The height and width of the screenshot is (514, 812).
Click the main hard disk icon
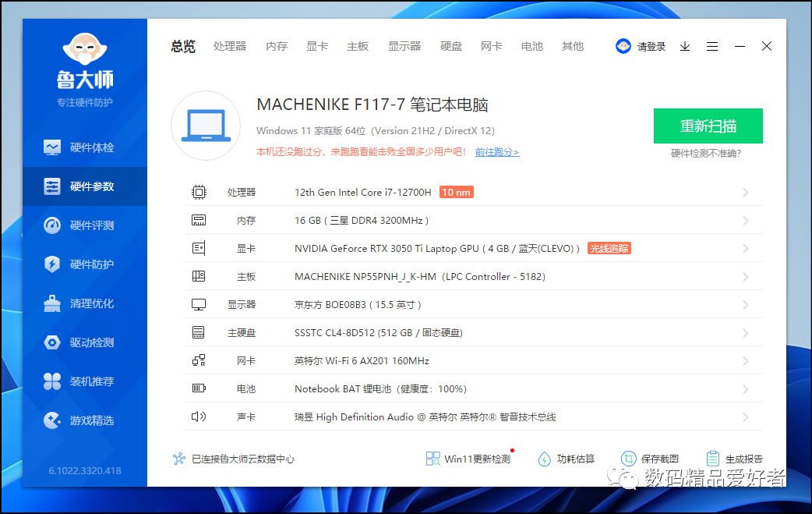click(199, 332)
